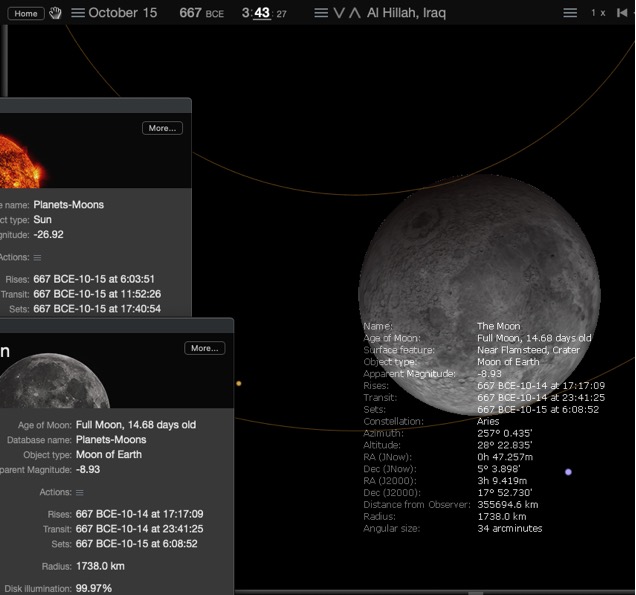Expand the Actions menu in Moon panel
This screenshot has width=636, height=595.
click(x=80, y=492)
